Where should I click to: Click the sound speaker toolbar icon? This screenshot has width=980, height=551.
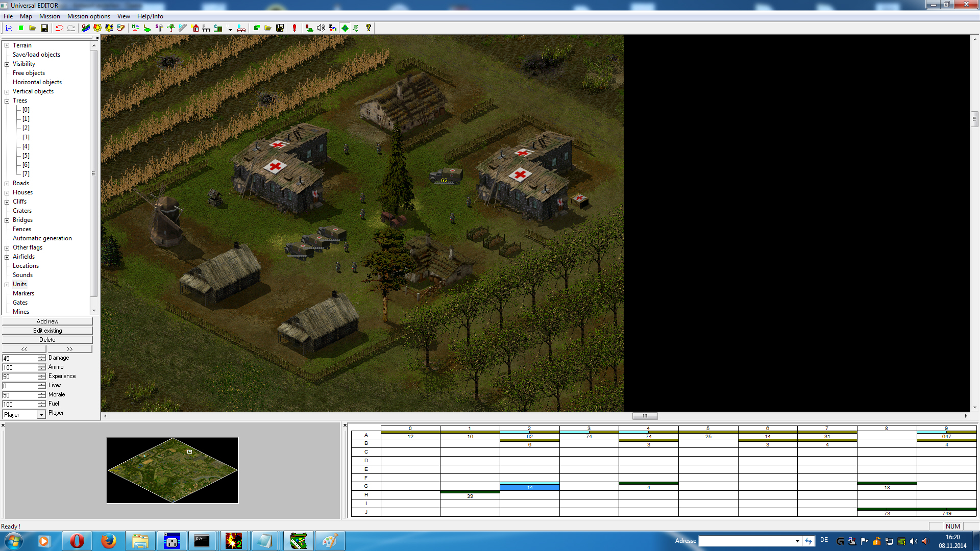pos(321,28)
